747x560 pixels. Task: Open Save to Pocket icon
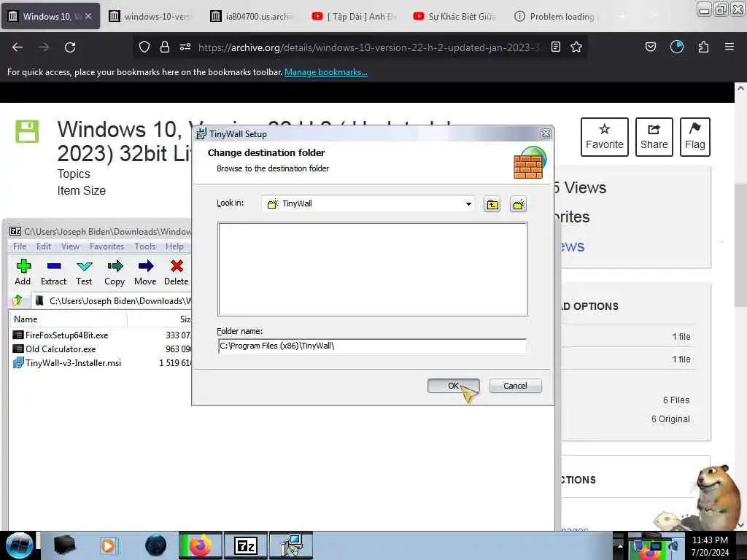pos(651,47)
